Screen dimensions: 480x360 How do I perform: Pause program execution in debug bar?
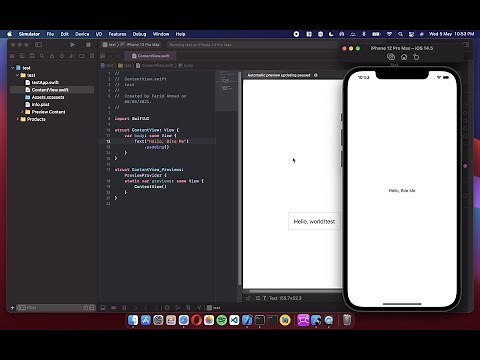coord(124,308)
